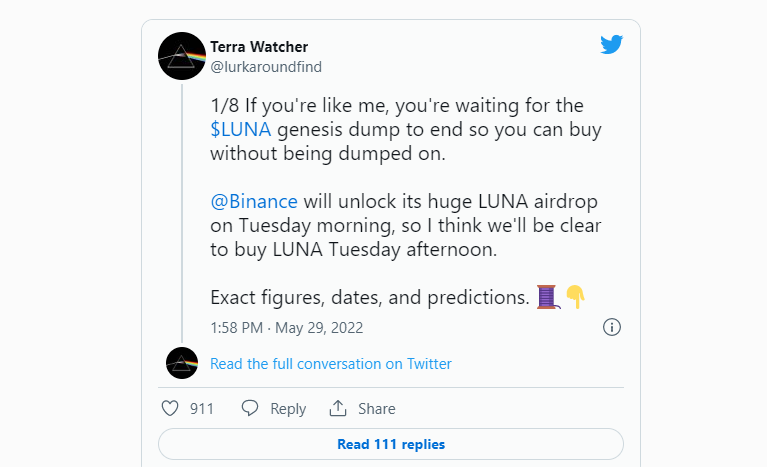Click the heart like icon
The image size is (767, 467).
click(170, 408)
